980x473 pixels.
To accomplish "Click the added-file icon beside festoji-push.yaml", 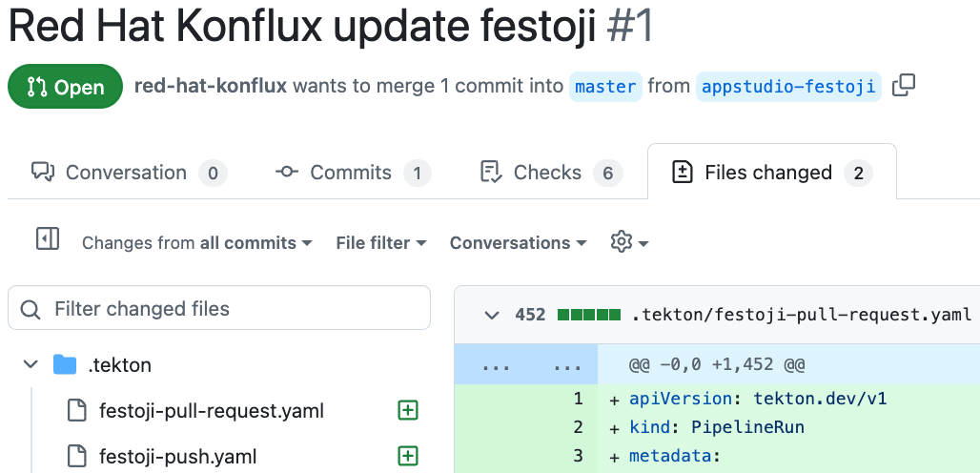I will [408, 456].
